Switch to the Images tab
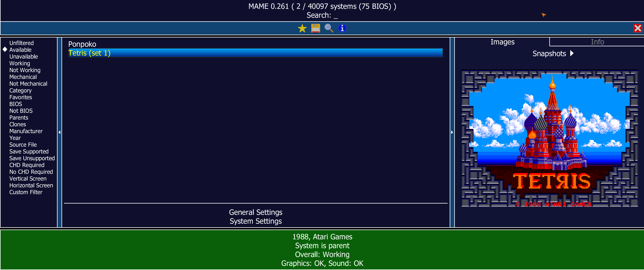 (502, 42)
